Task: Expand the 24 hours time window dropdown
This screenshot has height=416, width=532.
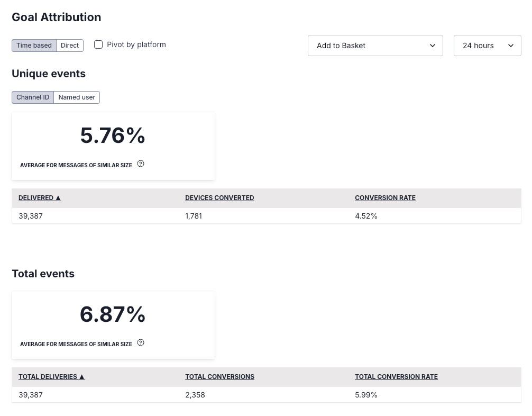Action: 487,46
